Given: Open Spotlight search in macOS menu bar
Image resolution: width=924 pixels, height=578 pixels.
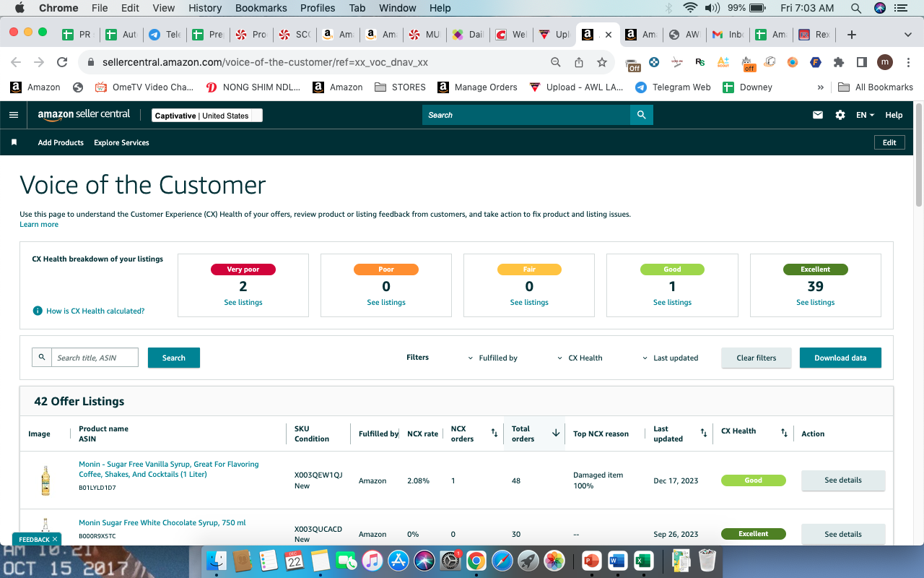Looking at the screenshot, I should [x=856, y=8].
